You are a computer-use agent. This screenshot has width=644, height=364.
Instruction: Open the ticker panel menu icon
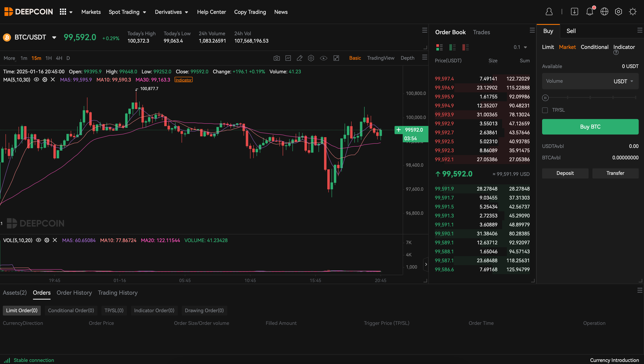(x=425, y=30)
